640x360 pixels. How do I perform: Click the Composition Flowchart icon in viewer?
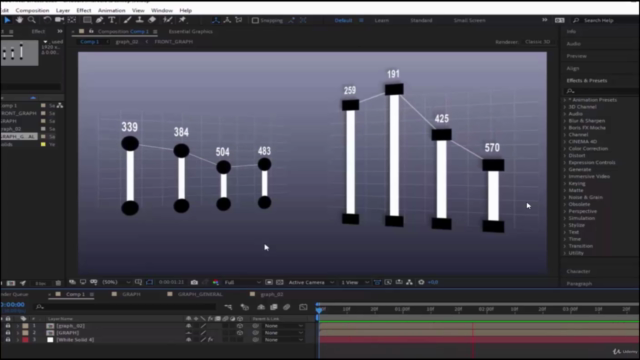point(409,282)
